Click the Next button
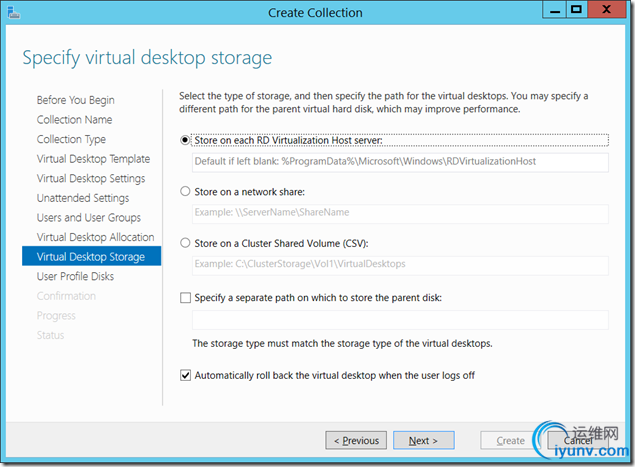The image size is (635, 467). tap(424, 440)
